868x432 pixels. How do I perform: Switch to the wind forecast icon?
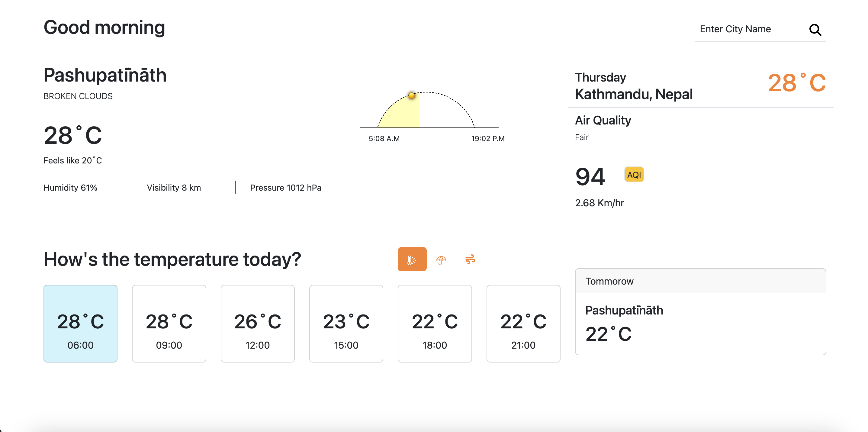pos(470,260)
